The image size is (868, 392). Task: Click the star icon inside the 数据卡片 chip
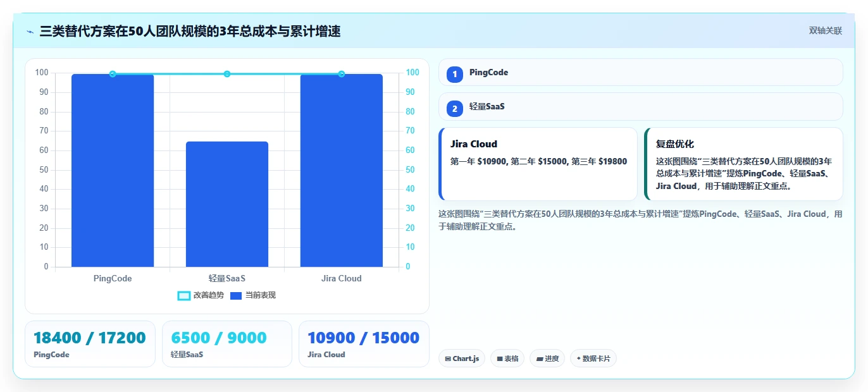[578, 359]
